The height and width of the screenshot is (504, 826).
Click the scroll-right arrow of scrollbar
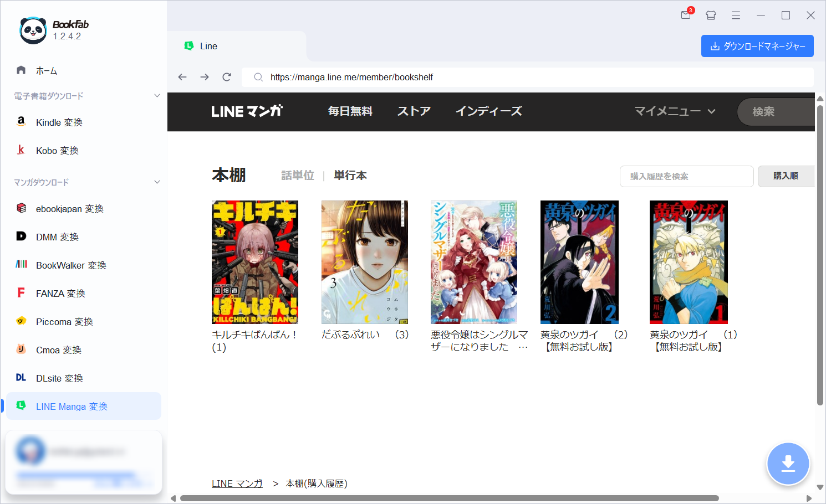809,498
